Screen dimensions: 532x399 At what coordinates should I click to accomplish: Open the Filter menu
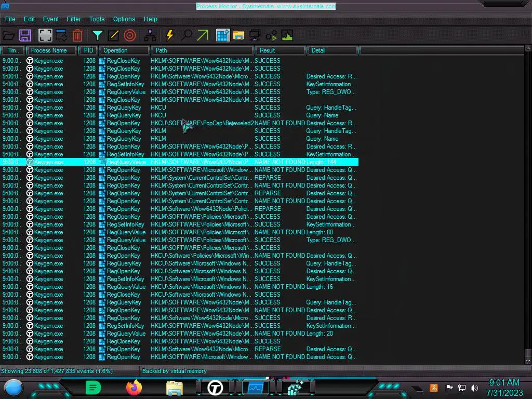[74, 19]
